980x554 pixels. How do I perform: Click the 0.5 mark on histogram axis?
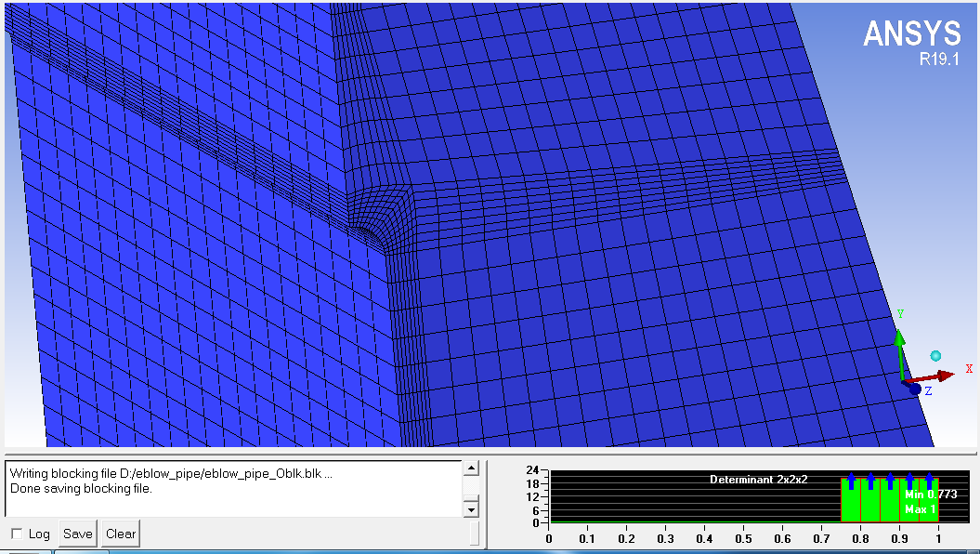743,537
